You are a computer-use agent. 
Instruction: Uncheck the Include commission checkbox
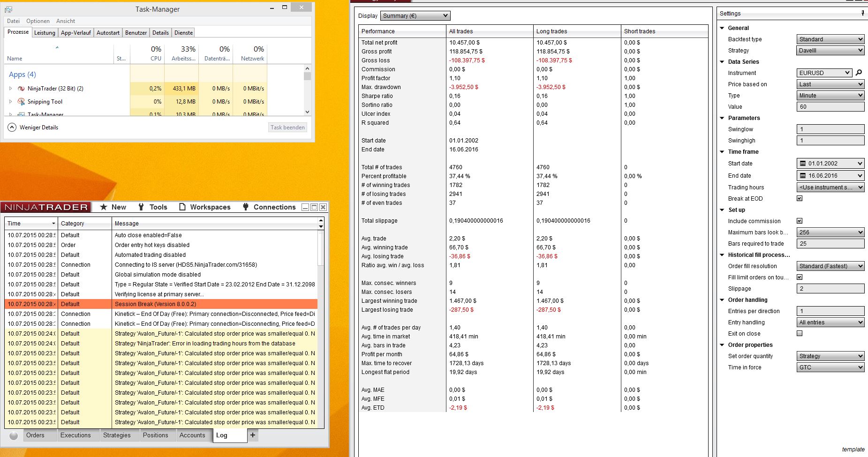(800, 221)
